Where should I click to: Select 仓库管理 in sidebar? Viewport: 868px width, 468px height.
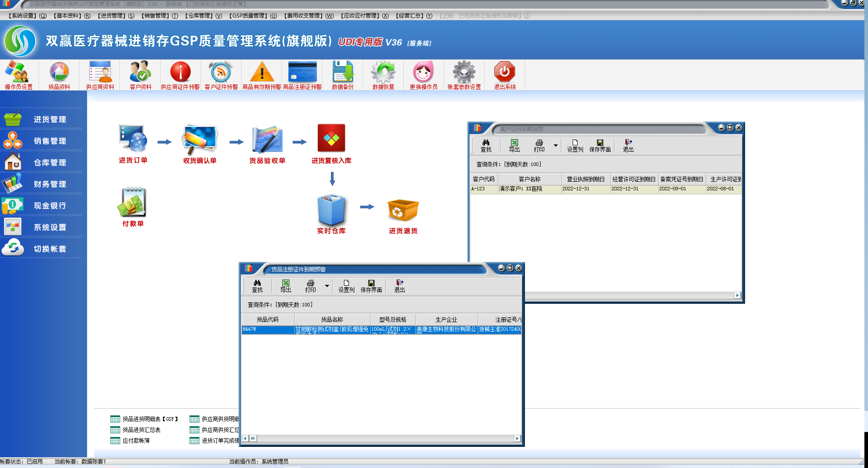click(41, 162)
